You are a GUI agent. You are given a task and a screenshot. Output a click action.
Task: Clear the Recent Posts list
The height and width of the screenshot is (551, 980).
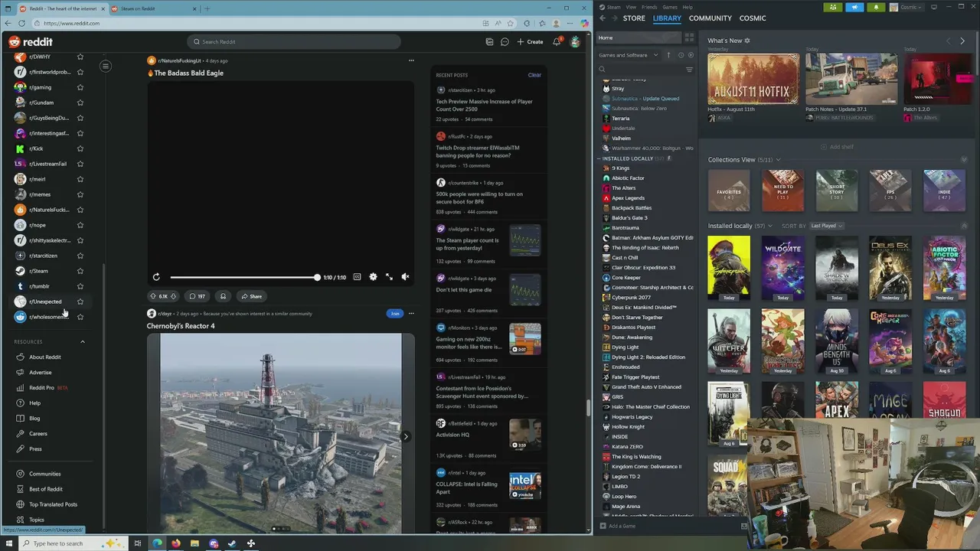click(x=534, y=75)
